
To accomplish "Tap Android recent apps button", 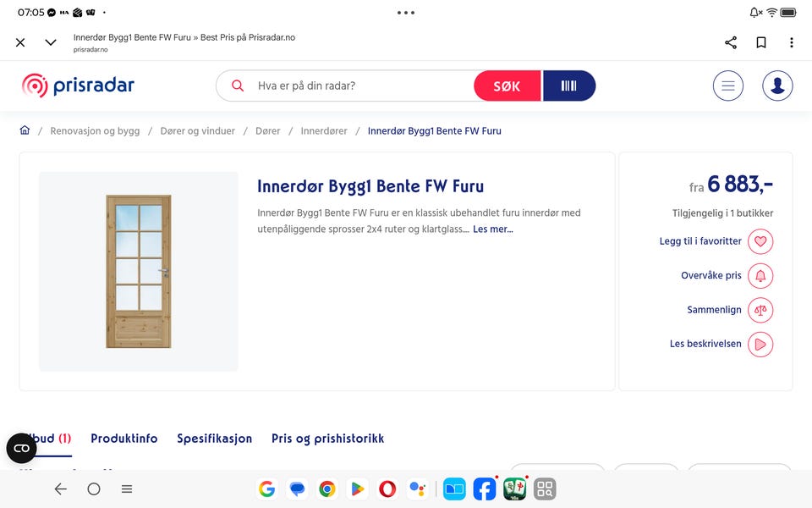I will pos(127,489).
